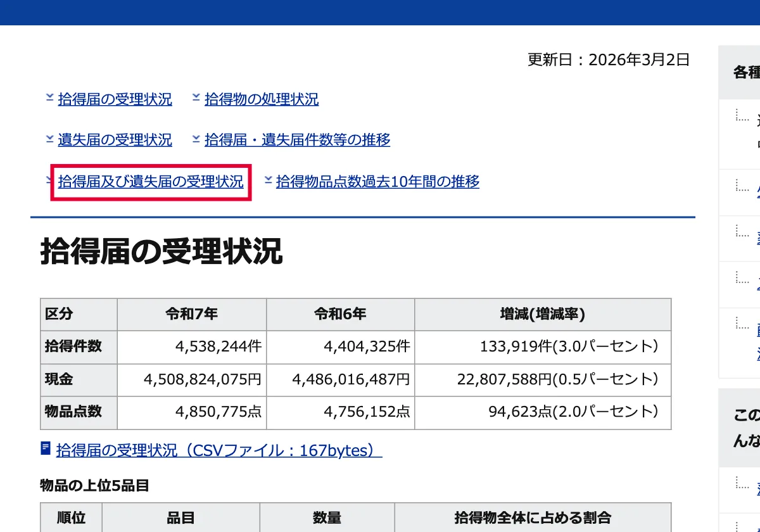Select the 22,807,588円(0.5パーセント) cell
This screenshot has width=760, height=532.
[543, 380]
